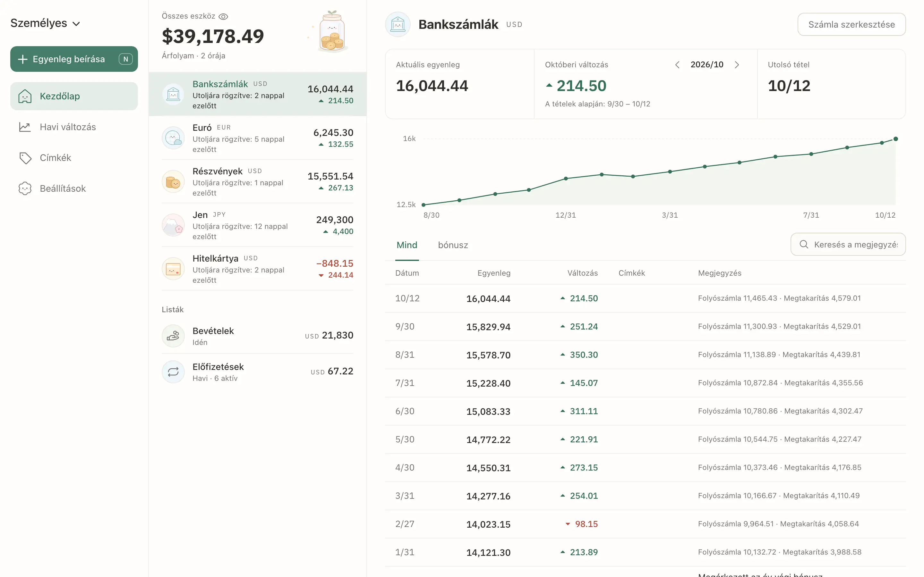Select the Mind tab

click(x=407, y=245)
